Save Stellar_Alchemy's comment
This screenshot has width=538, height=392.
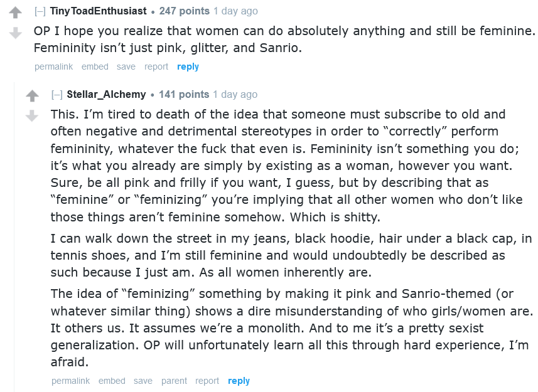[x=143, y=381]
